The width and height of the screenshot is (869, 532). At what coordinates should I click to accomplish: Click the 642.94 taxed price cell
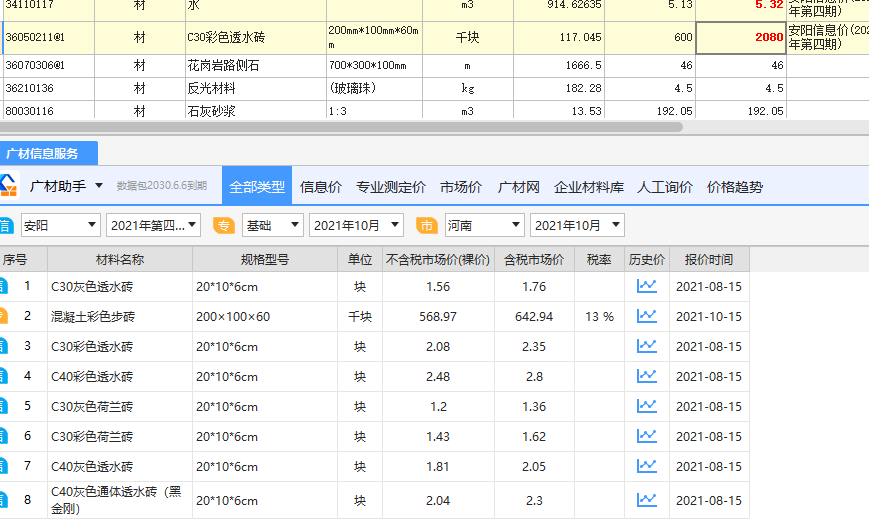tap(534, 316)
